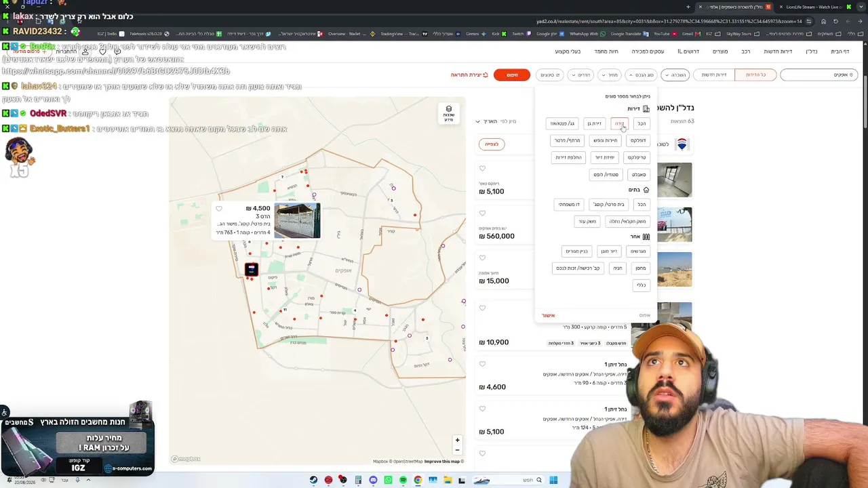Click the 'אופקים' location search field
This screenshot has height=488, width=868.
coord(818,75)
